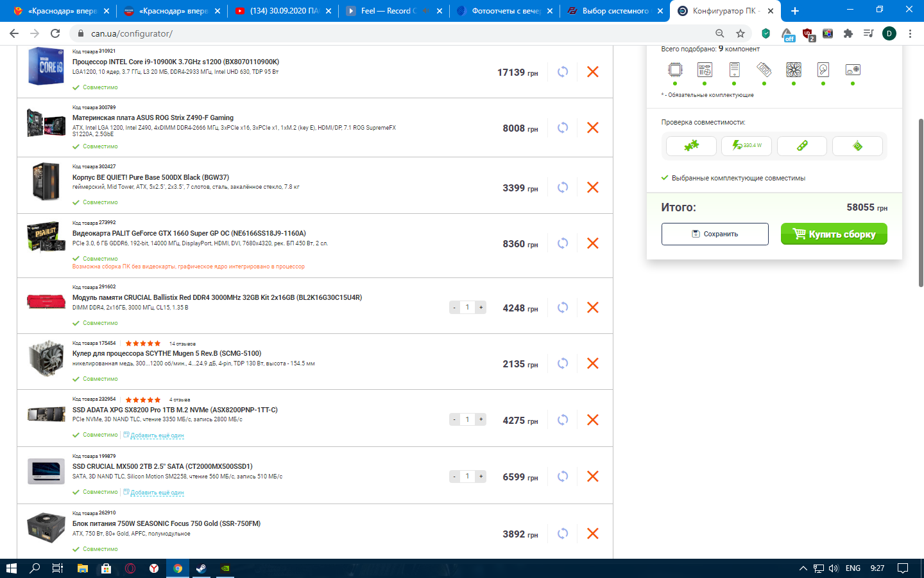Switch to the YouTube 30.09.2020 tab
This screenshot has width=924, height=578.
pyautogui.click(x=284, y=11)
